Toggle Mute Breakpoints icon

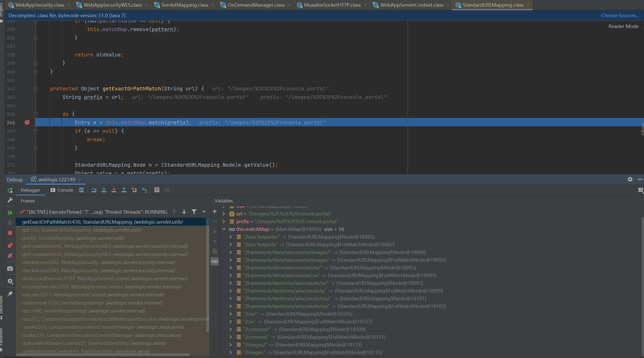pyautogui.click(x=10, y=256)
